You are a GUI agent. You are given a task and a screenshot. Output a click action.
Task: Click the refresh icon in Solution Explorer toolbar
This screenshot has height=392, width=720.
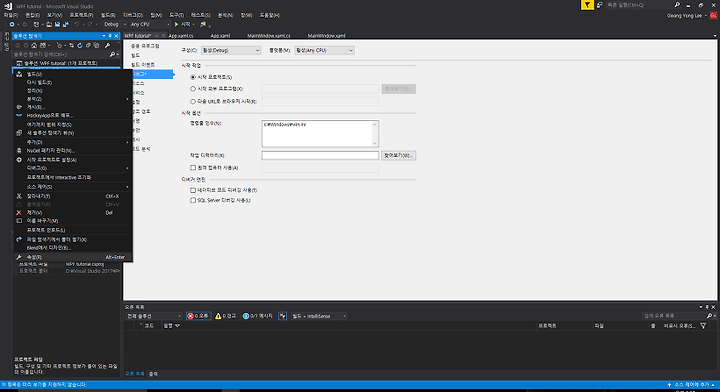(x=80, y=45)
